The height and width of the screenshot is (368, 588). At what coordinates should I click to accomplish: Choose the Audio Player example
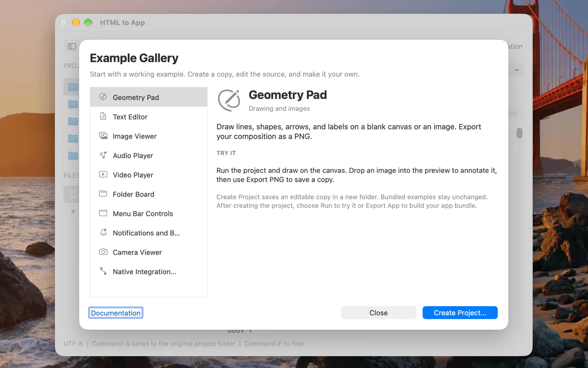click(x=149, y=155)
